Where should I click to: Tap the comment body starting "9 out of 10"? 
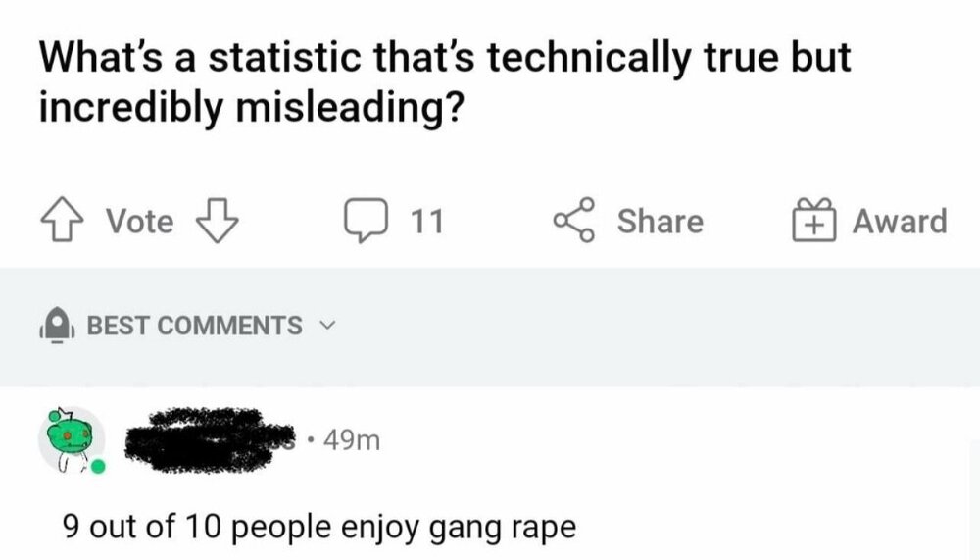pos(318,527)
